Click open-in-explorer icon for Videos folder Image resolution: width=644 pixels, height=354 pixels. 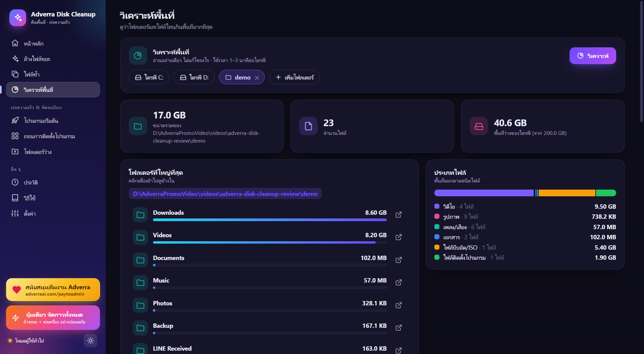[x=398, y=237]
